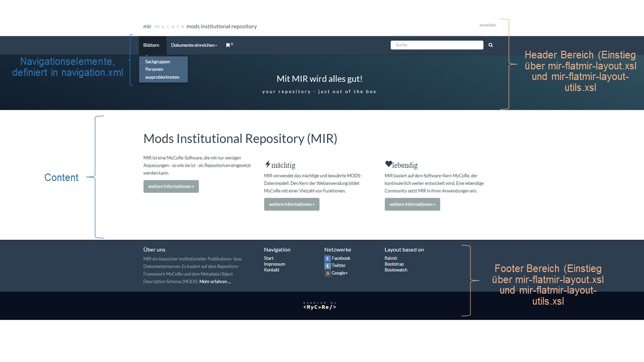
Task: Click the Über uns footer heading
Action: pos(154,249)
